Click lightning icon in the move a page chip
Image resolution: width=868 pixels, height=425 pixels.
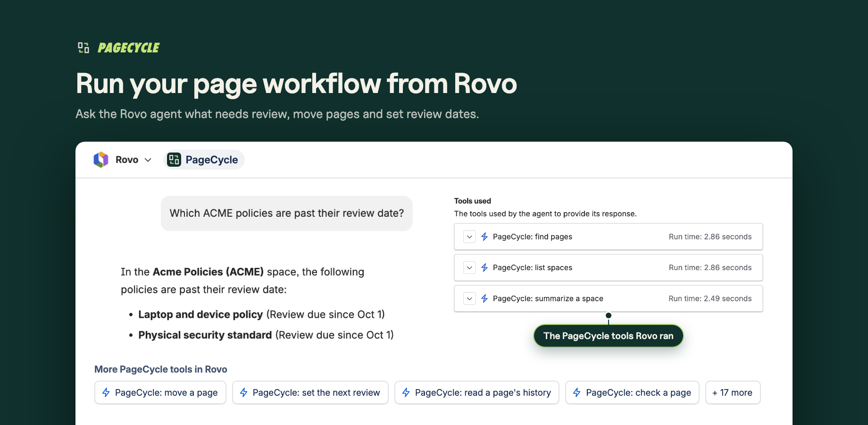tap(106, 392)
